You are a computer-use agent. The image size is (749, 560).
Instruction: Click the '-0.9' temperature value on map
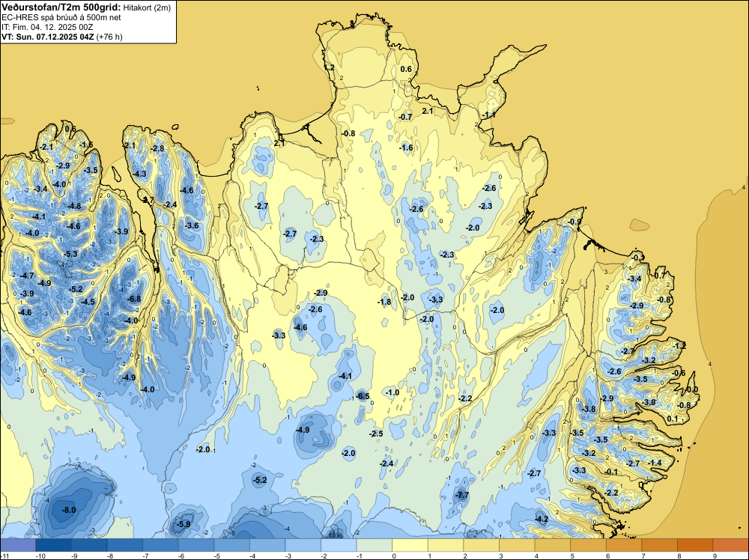pos(575,222)
